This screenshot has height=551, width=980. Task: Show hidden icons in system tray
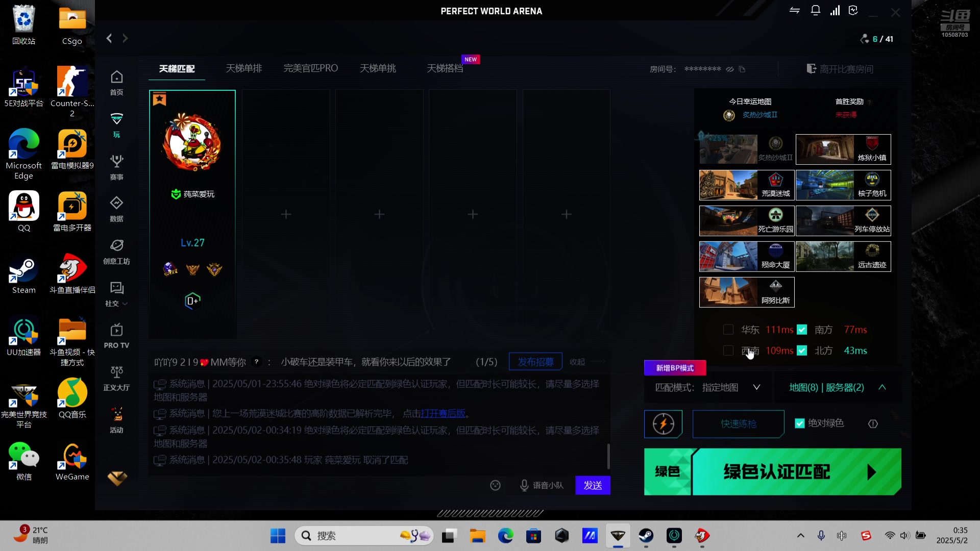800,536
